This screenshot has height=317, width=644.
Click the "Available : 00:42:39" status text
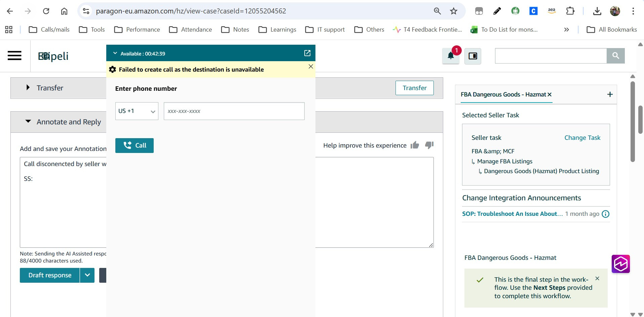pyautogui.click(x=143, y=53)
